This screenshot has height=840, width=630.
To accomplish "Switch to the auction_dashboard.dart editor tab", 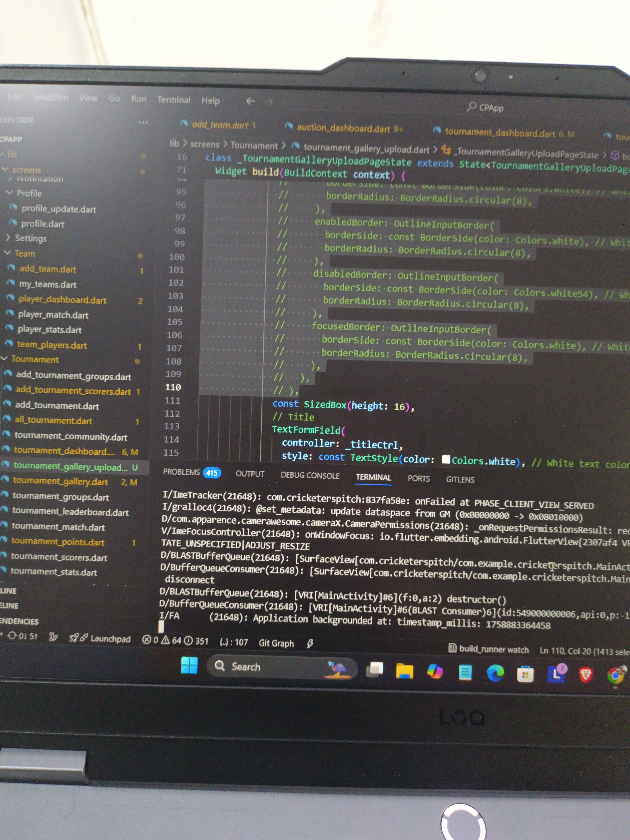I will pyautogui.click(x=344, y=128).
